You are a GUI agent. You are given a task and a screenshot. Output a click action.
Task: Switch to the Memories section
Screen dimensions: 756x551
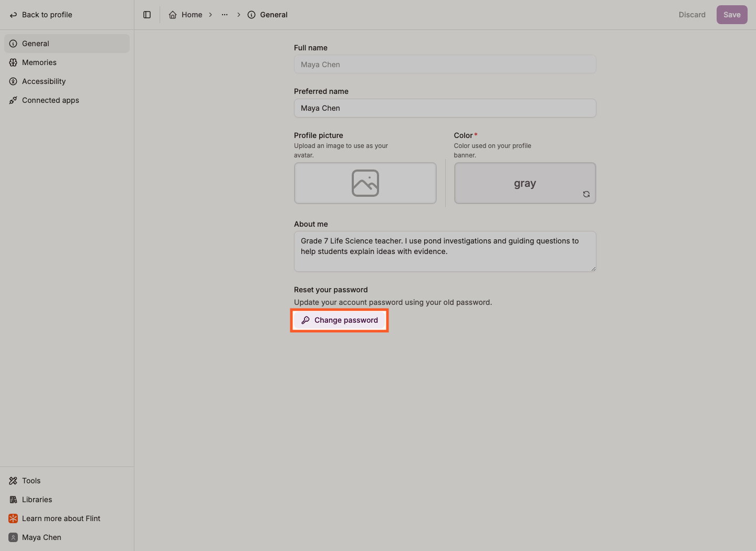67,62
